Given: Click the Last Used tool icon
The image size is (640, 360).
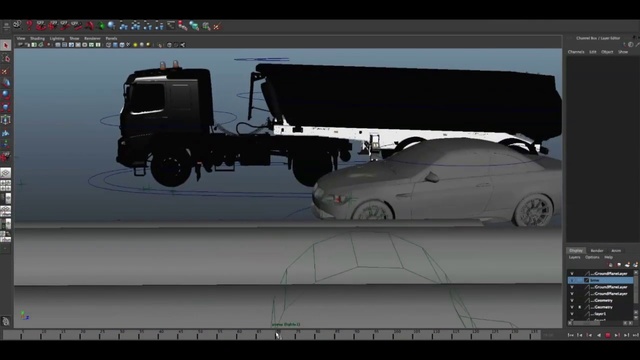Looking at the screenshot, I should click(x=6, y=157).
